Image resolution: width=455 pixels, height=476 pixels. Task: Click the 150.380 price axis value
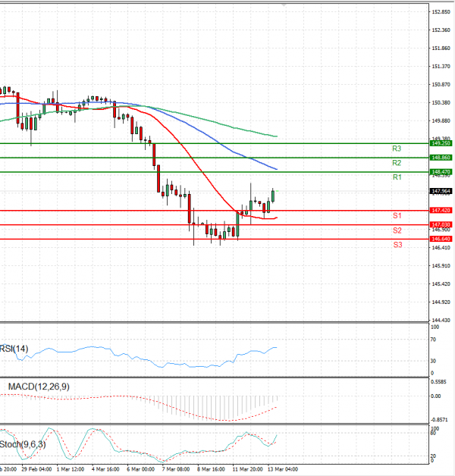441,102
